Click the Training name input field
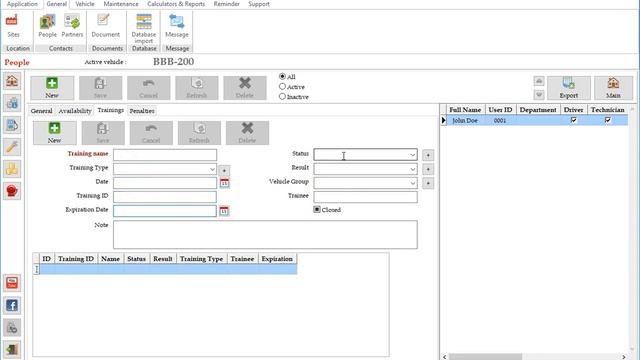 (165, 155)
